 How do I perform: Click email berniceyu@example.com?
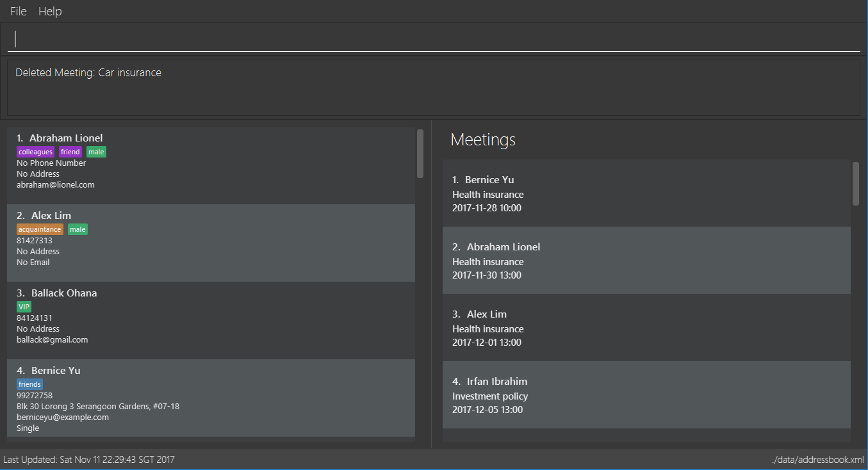(63, 417)
